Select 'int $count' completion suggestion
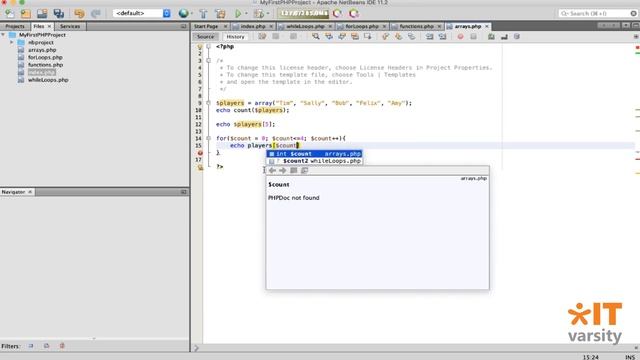 pos(314,154)
